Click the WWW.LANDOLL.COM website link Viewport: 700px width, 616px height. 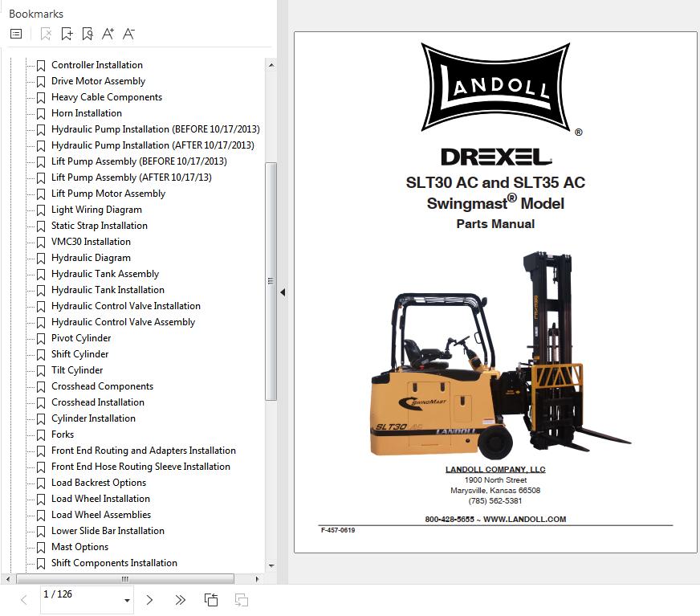coord(524,519)
